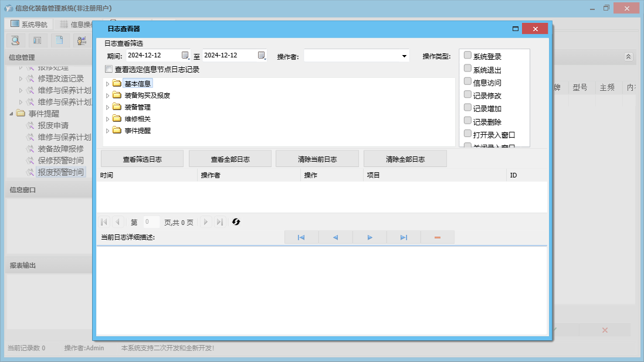
Task: Click the 查看全部日志 button
Action: pos(230,159)
